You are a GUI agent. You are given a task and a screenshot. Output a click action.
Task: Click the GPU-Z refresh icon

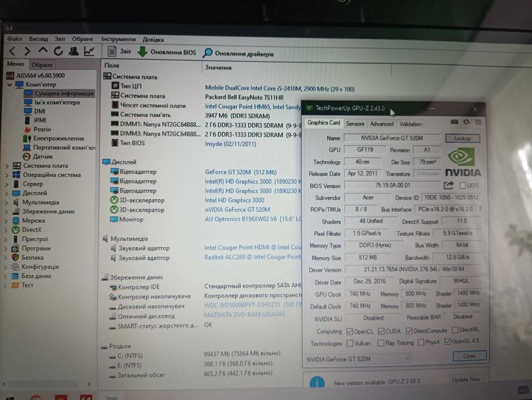(x=466, y=122)
